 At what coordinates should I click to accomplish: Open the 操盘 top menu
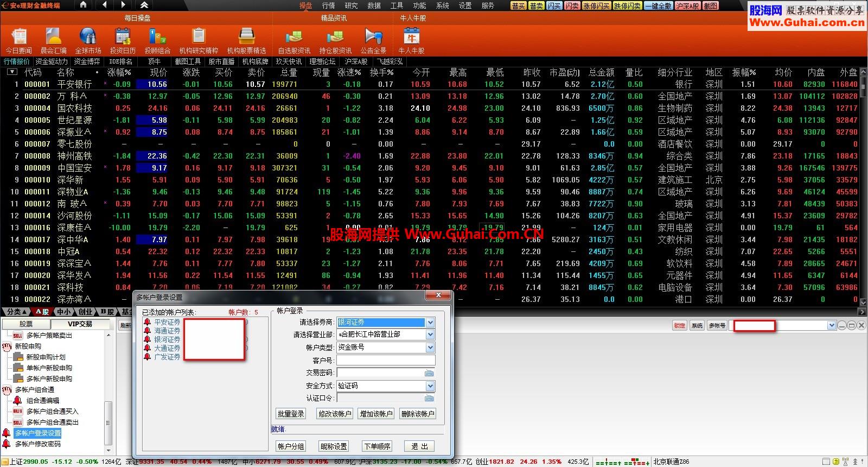pyautogui.click(x=305, y=5)
